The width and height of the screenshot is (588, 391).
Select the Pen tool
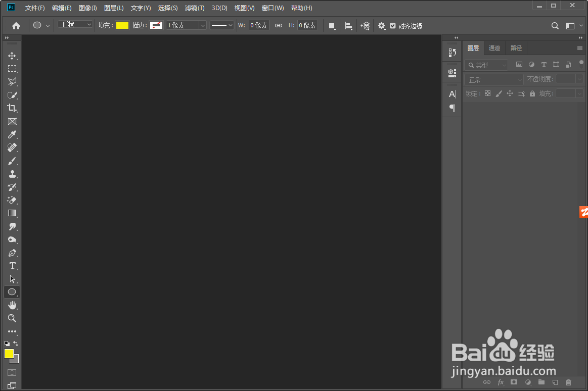click(12, 253)
